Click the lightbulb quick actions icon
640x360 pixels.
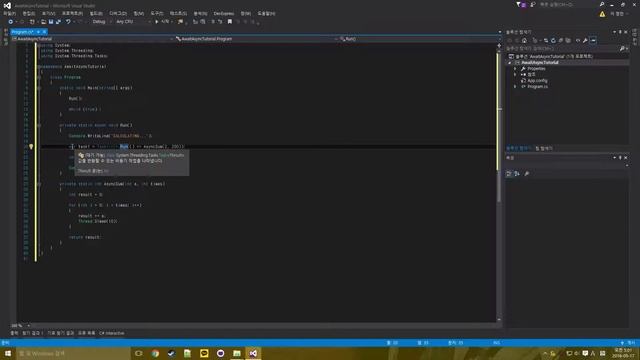click(31, 147)
